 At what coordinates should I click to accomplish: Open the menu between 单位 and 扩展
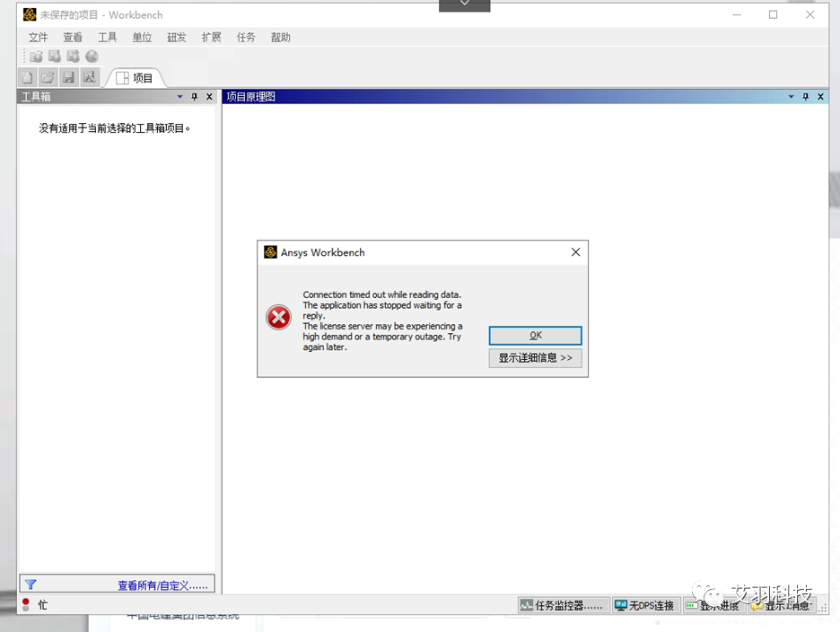pyautogui.click(x=176, y=38)
